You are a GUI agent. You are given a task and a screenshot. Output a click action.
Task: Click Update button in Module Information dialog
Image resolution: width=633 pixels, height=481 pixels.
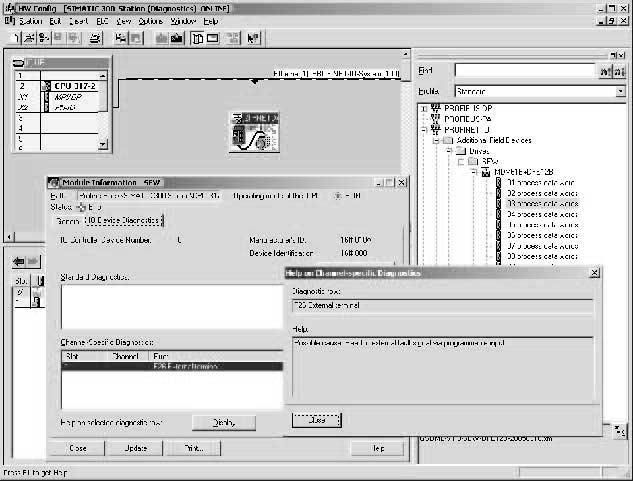(x=135, y=448)
